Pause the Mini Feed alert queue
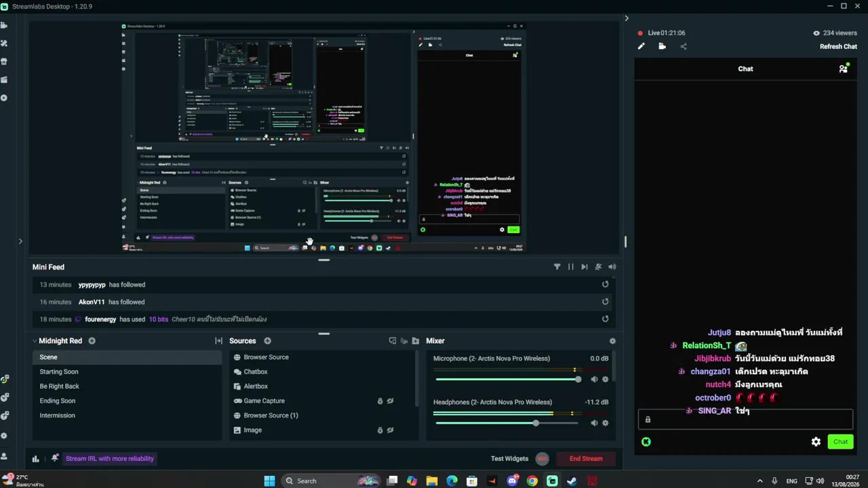 coord(571,267)
